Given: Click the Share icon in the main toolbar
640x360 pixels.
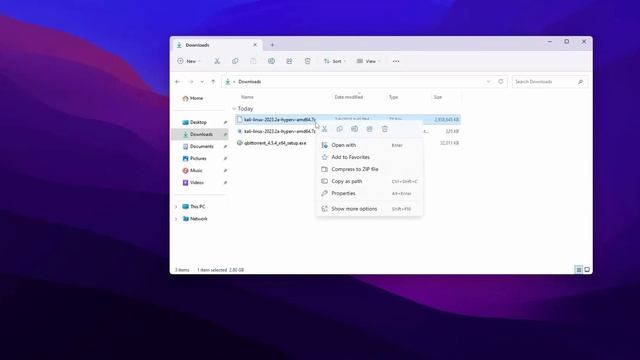Looking at the screenshot, I should [289, 61].
